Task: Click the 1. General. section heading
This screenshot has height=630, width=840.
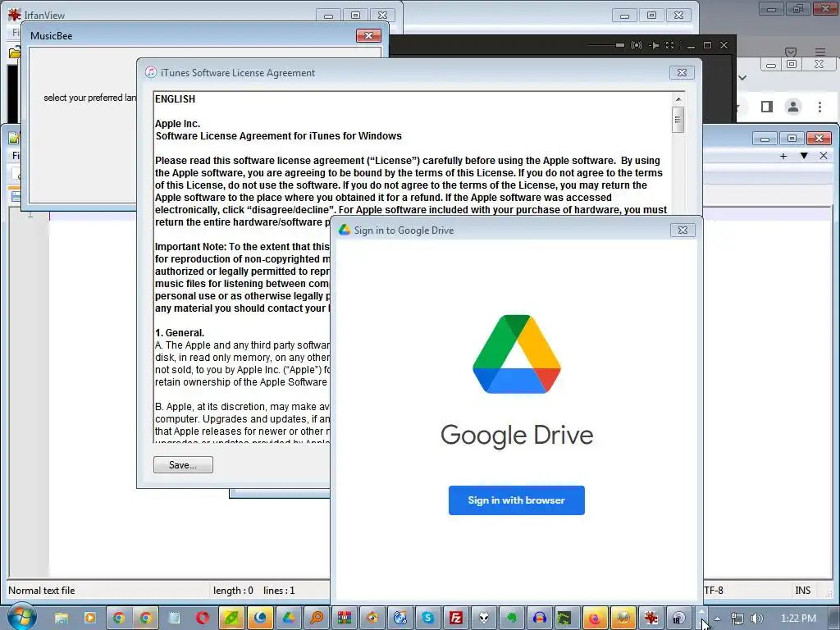Action: [180, 333]
